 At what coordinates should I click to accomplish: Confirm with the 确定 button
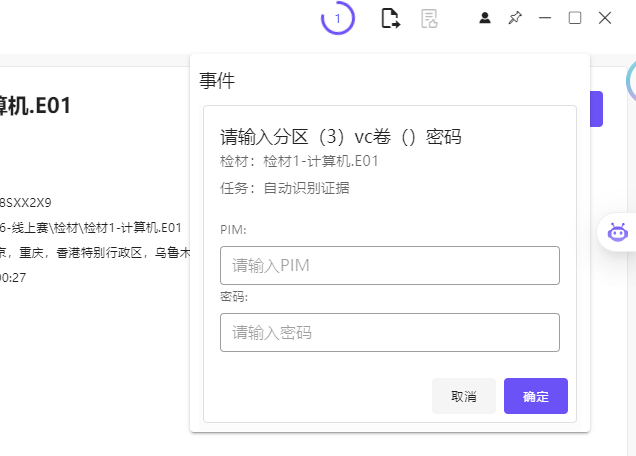(x=535, y=396)
